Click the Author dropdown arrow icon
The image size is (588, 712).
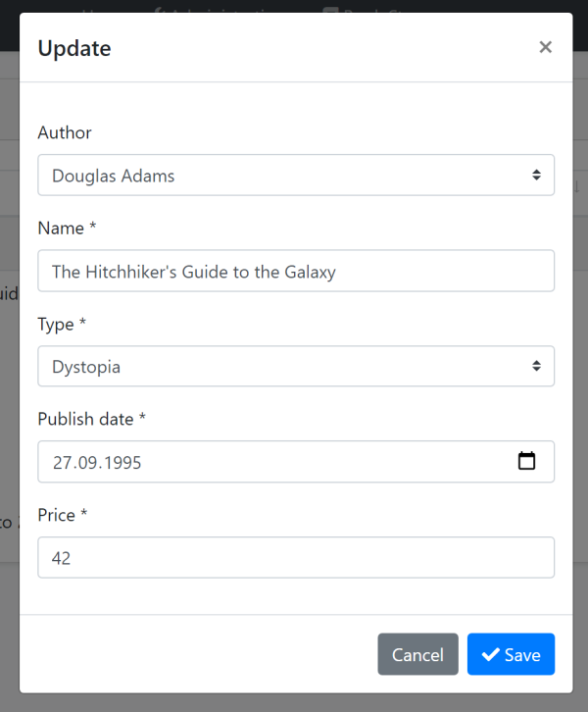pyautogui.click(x=536, y=175)
